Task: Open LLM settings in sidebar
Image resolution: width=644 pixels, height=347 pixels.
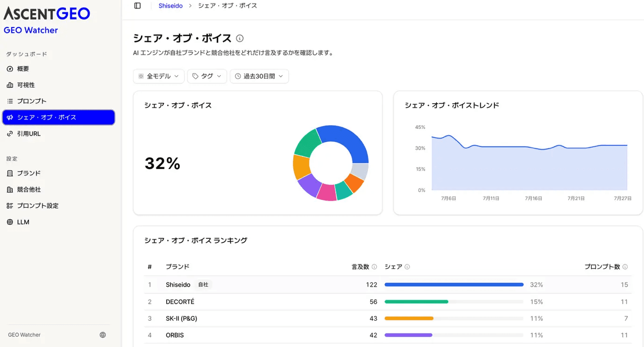Action: (x=58, y=222)
